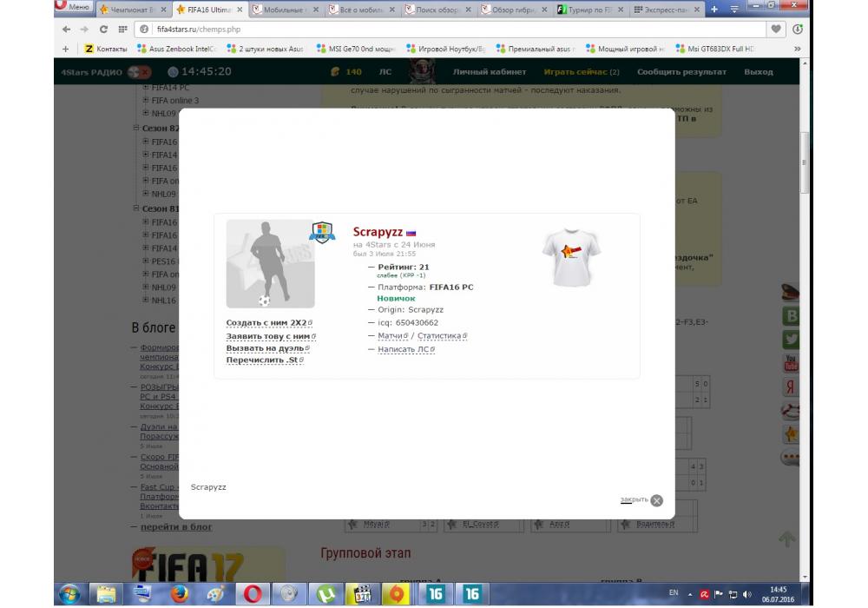
Task: Open downloads icon beside address bar
Action: [797, 29]
